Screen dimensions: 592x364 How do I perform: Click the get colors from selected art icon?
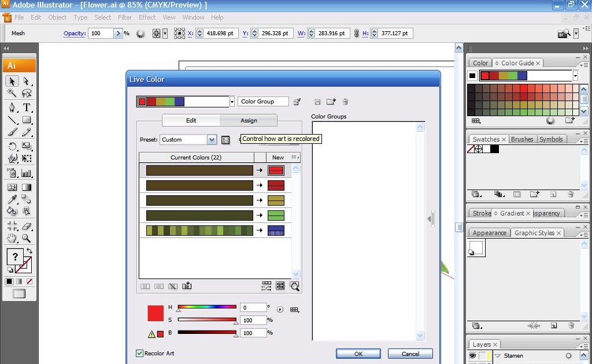297,102
